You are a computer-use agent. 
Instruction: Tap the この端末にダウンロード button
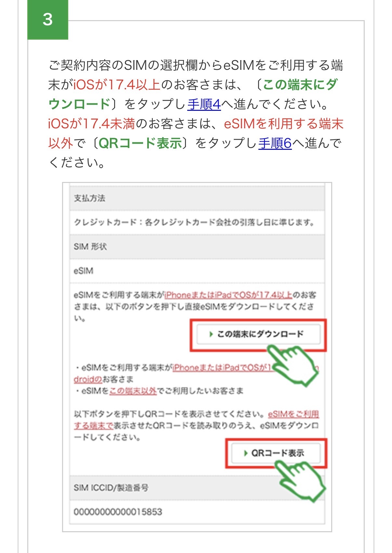tap(258, 334)
